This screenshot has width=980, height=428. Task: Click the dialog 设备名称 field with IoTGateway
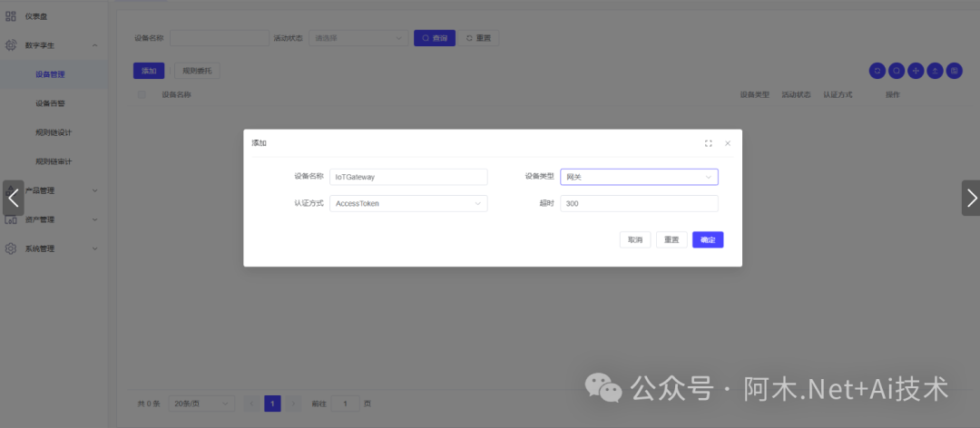pos(408,177)
